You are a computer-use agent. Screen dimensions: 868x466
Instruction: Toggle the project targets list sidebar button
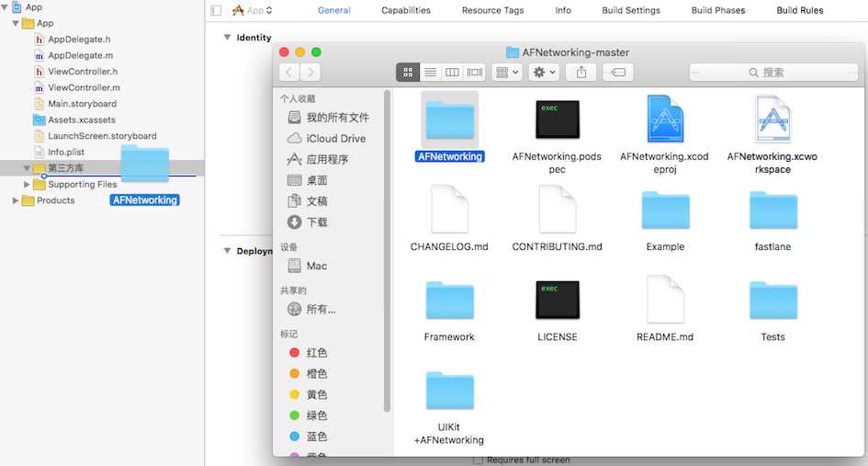(x=216, y=11)
